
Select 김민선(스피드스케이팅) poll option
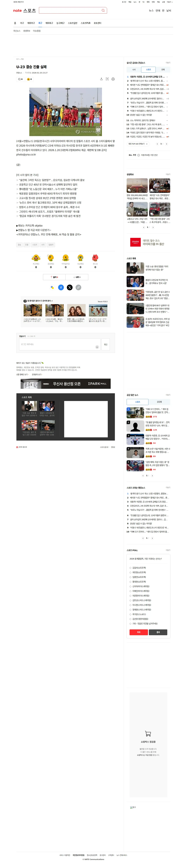pos(131,600)
